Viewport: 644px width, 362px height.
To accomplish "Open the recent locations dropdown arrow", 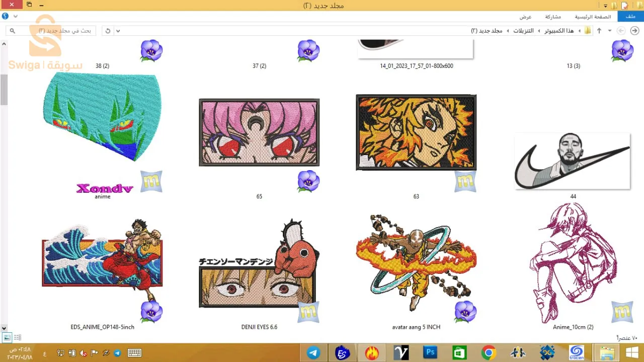I will [x=610, y=31].
